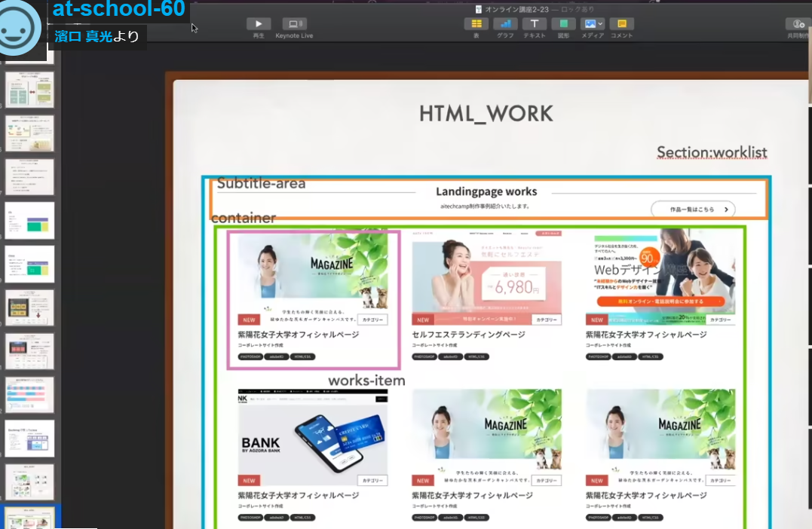
Task: Open the 図形 shape picker
Action: [x=563, y=24]
